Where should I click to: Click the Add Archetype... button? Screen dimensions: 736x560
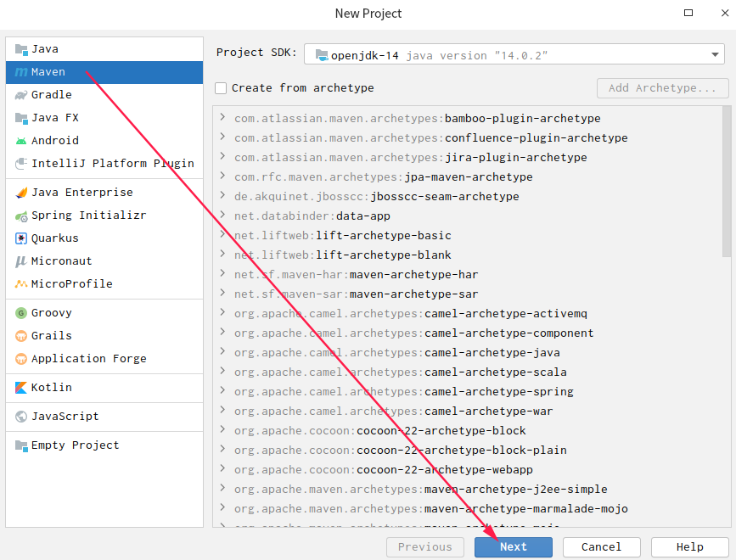662,88
